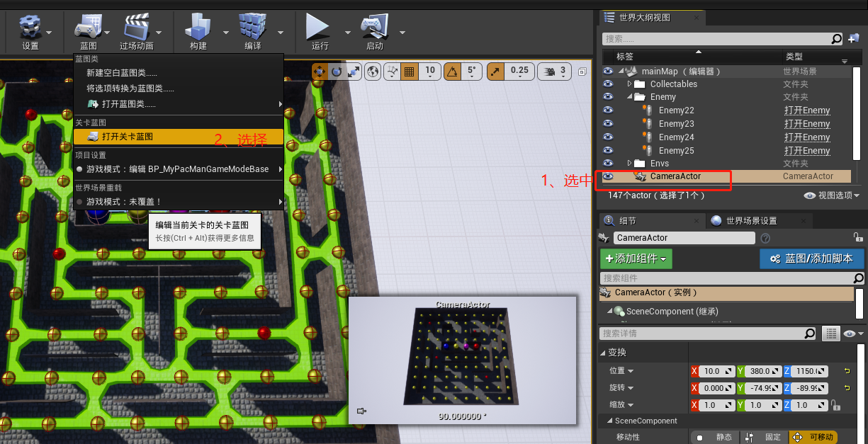Open the 设置 toolbar button
The width and height of the screenshot is (868, 444).
point(30,30)
